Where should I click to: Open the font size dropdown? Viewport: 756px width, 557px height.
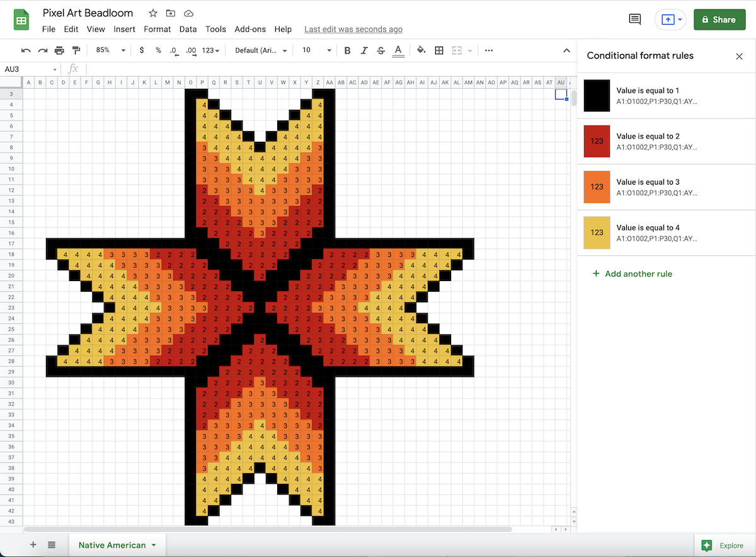pos(315,50)
